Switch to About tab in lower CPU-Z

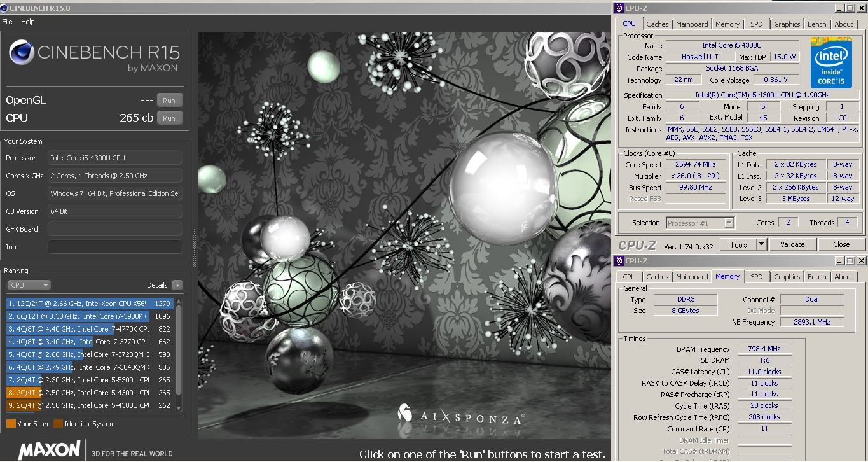[x=844, y=277]
